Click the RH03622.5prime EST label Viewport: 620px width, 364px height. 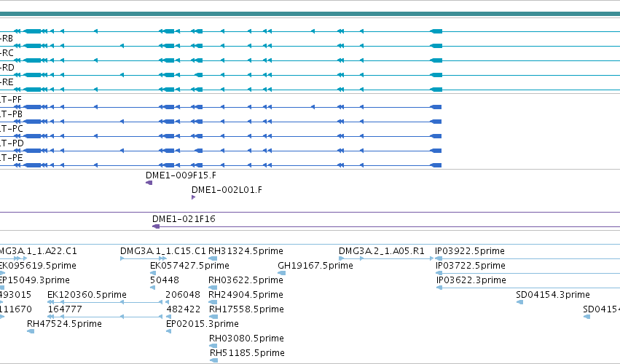click(246, 280)
